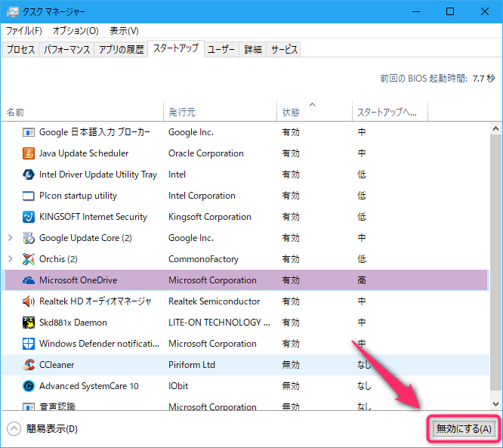Viewport: 503px width, 448px height.
Task: Click the 有効 status of Skd881x Daemon
Action: coord(291,323)
